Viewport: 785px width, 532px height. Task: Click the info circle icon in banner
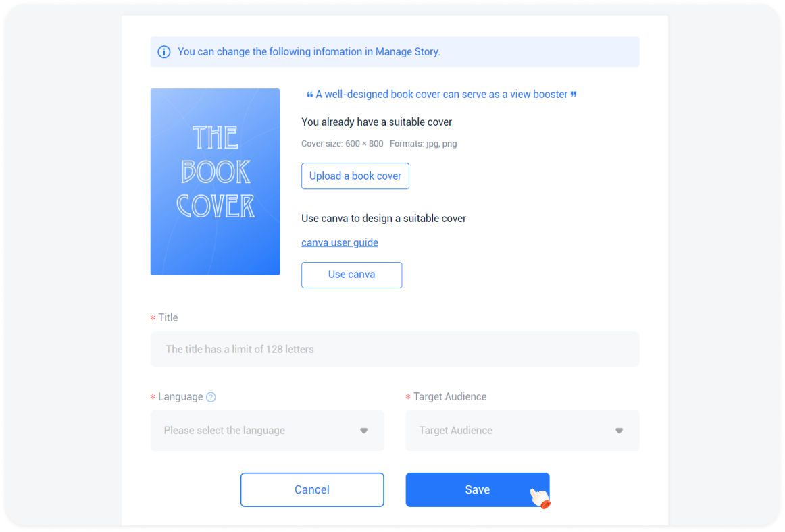163,51
